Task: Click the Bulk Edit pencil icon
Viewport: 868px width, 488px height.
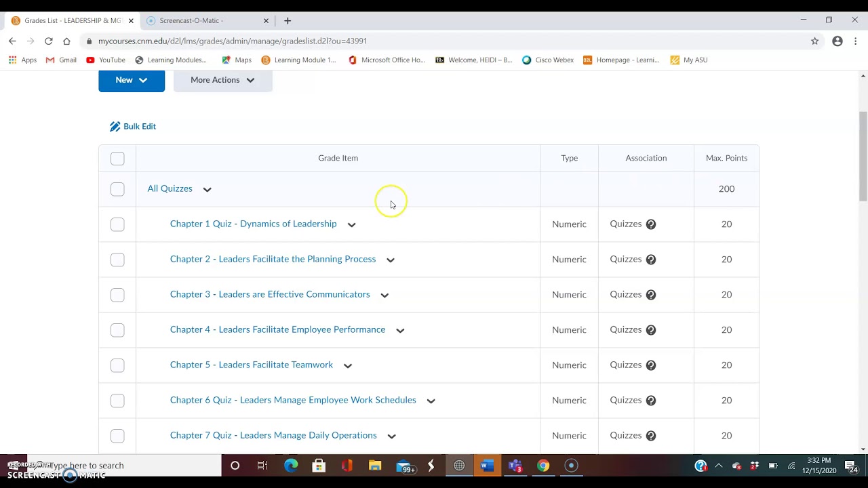Action: 115,127
